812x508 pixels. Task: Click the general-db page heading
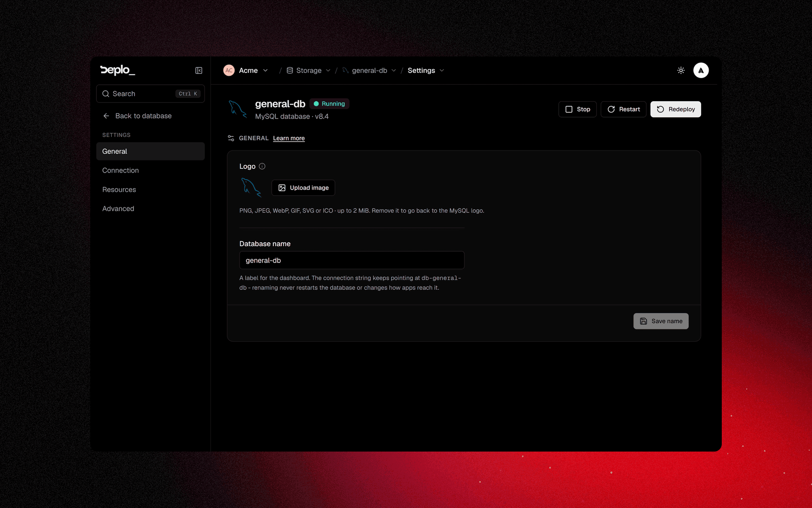280,104
